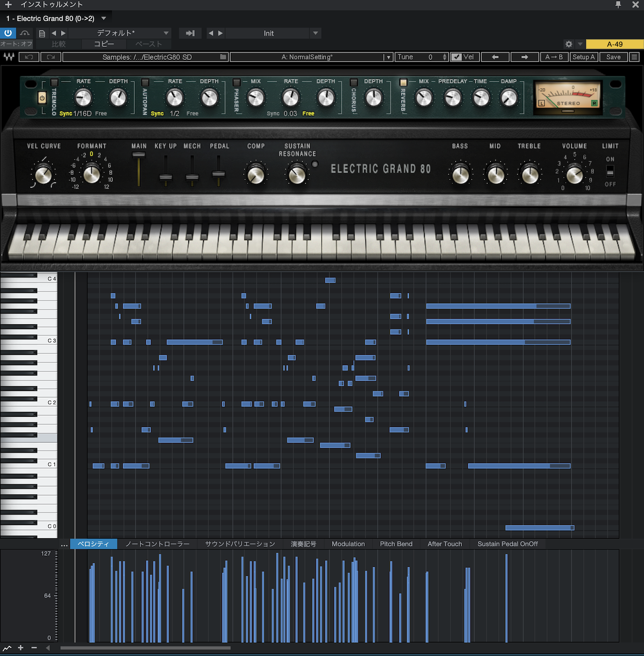Click the MIDI input arrow icon
Viewport: 644px width, 656px height.
[x=190, y=33]
